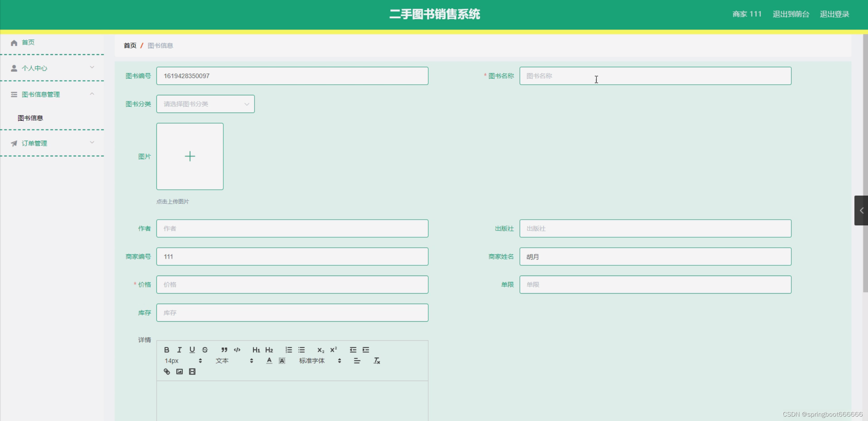Select 图书信息 in the sidebar
Viewport: 868px width, 421px height.
(x=30, y=118)
